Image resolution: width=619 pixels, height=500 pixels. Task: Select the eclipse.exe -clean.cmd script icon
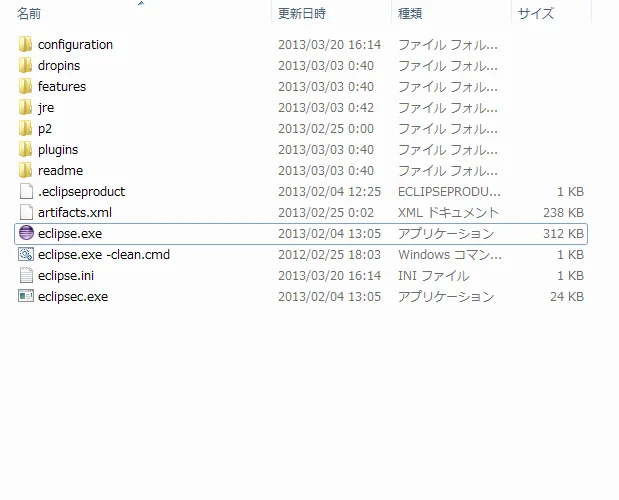pos(26,254)
